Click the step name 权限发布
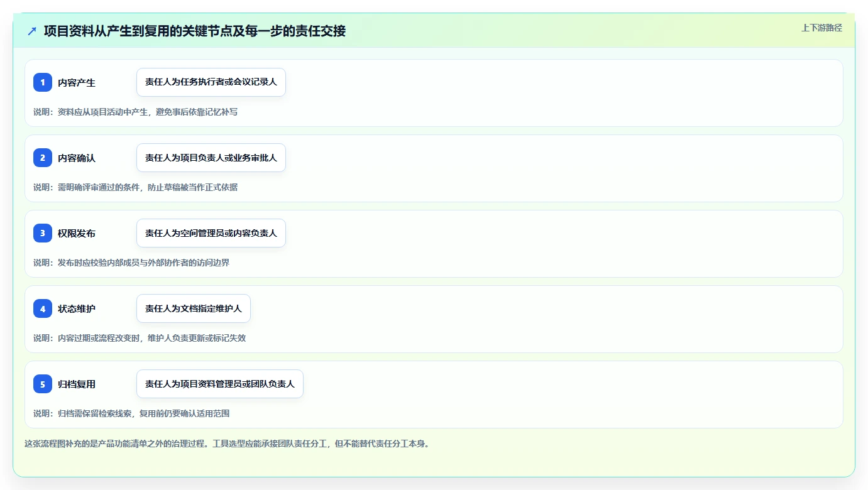Viewport: 868px width, 490px height. pyautogui.click(x=77, y=233)
